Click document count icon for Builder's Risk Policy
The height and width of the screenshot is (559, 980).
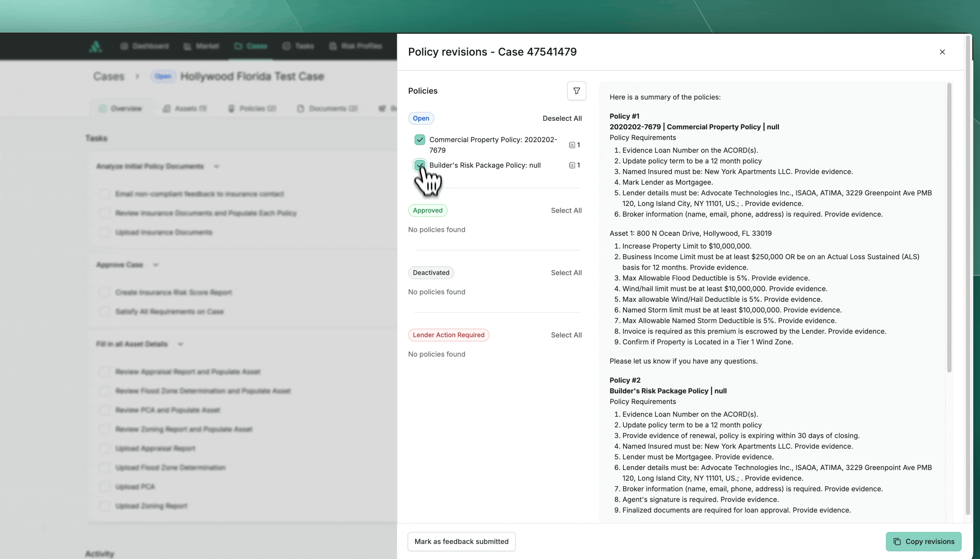572,165
